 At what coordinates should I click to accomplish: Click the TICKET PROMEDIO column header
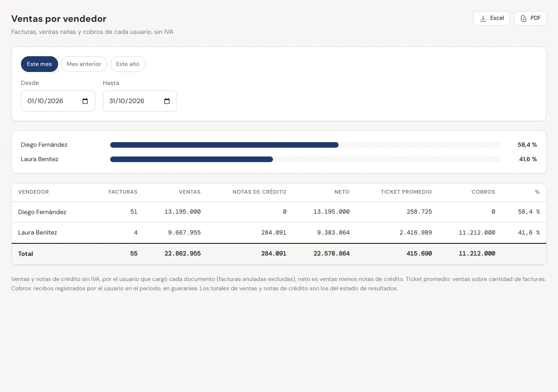coord(406,192)
